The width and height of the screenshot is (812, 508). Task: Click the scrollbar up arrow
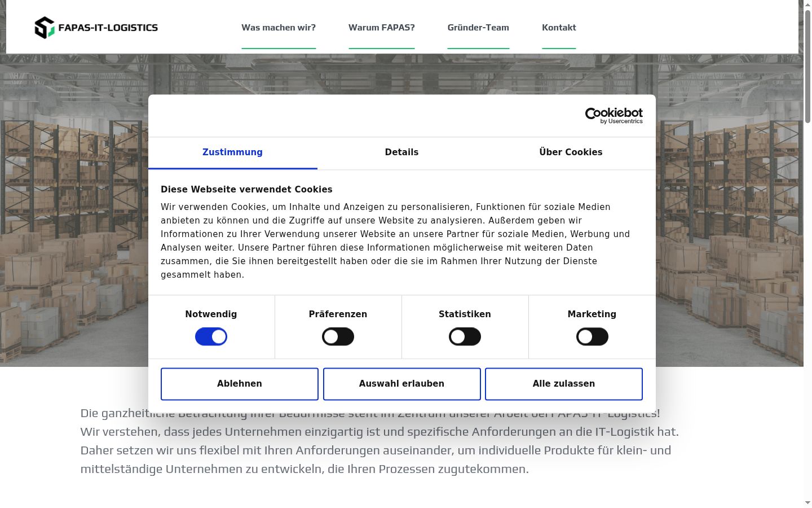807,5
